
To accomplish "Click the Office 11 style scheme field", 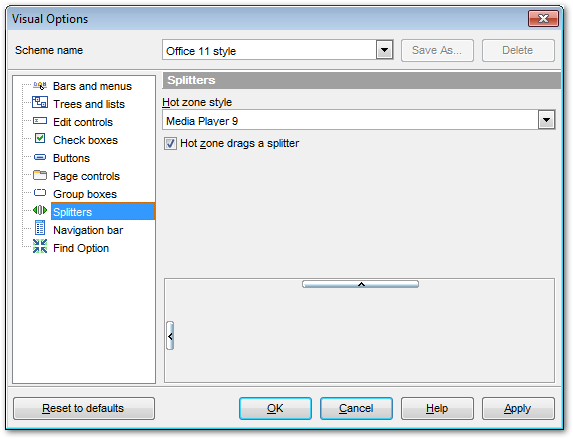I will point(269,50).
